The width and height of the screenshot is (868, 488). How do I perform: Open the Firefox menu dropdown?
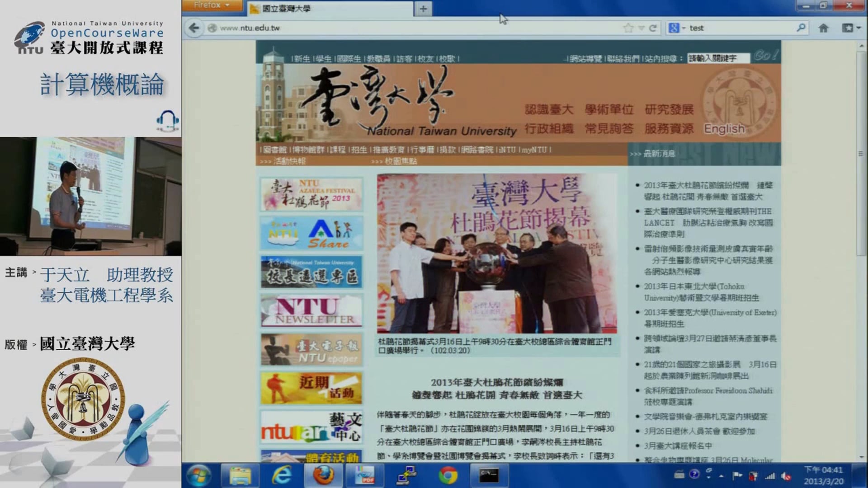coord(212,5)
